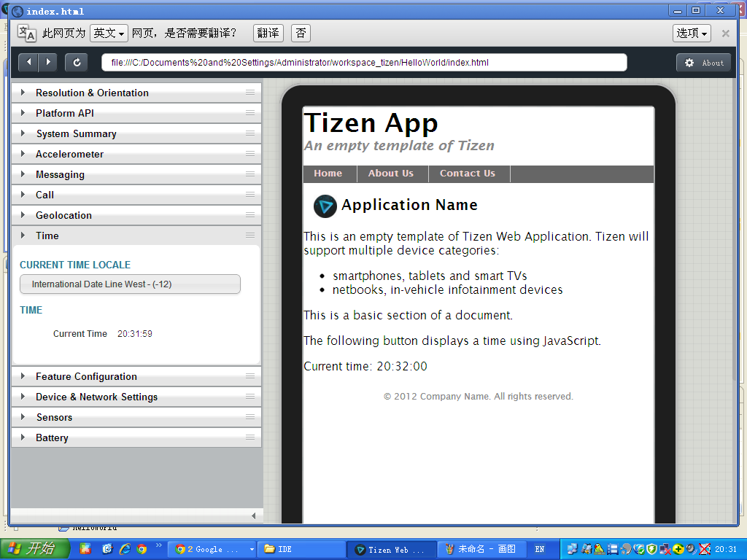Click the Current time 20:32:00 text
Screen dimensions: 747x560
[x=365, y=366]
